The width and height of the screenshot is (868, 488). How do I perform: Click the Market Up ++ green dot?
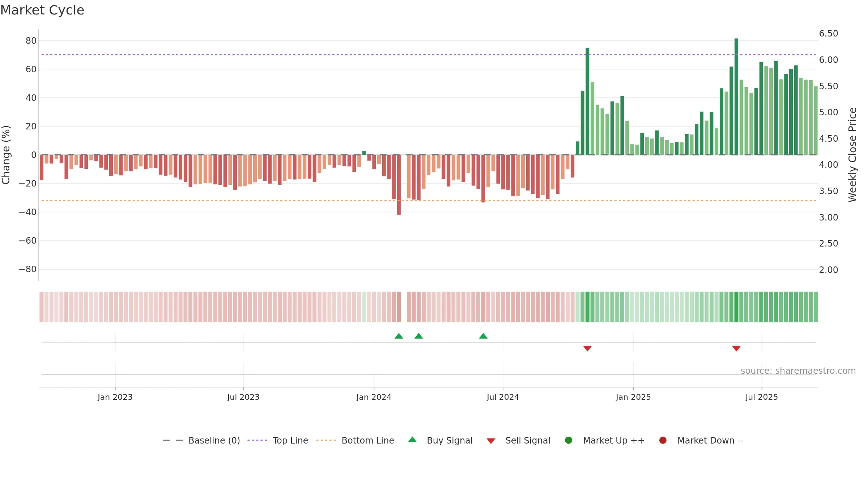[x=569, y=440]
